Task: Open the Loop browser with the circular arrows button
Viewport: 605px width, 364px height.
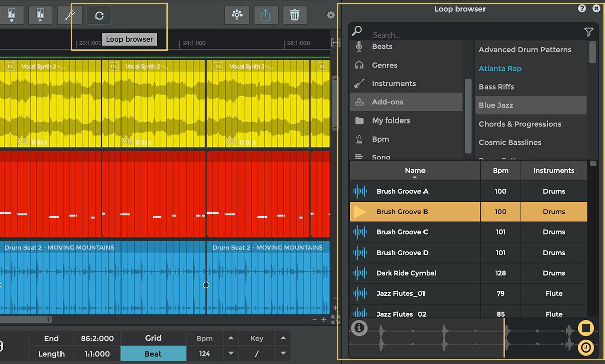Action: click(99, 15)
